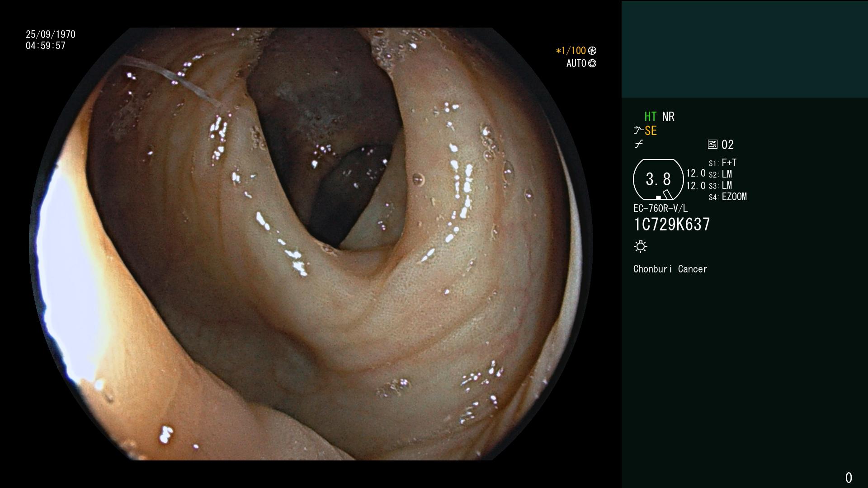Click the shutter speed snowflake icon
868x488 pixels.
(592, 51)
